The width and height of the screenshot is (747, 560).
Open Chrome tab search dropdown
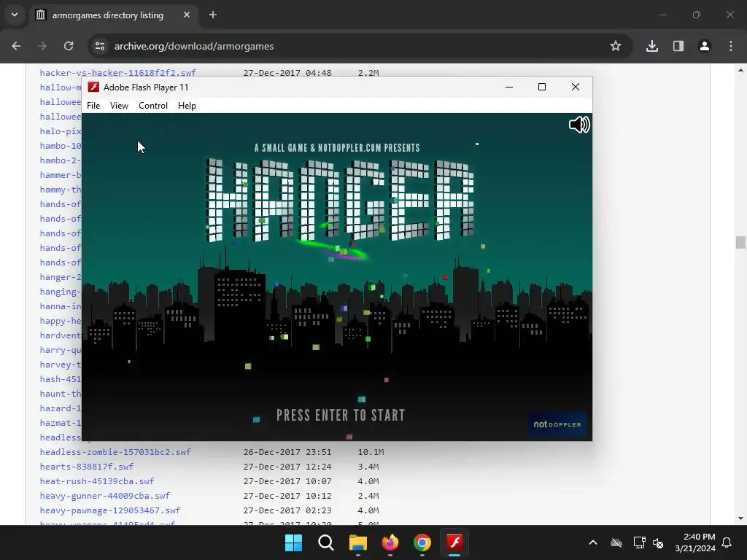15,15
